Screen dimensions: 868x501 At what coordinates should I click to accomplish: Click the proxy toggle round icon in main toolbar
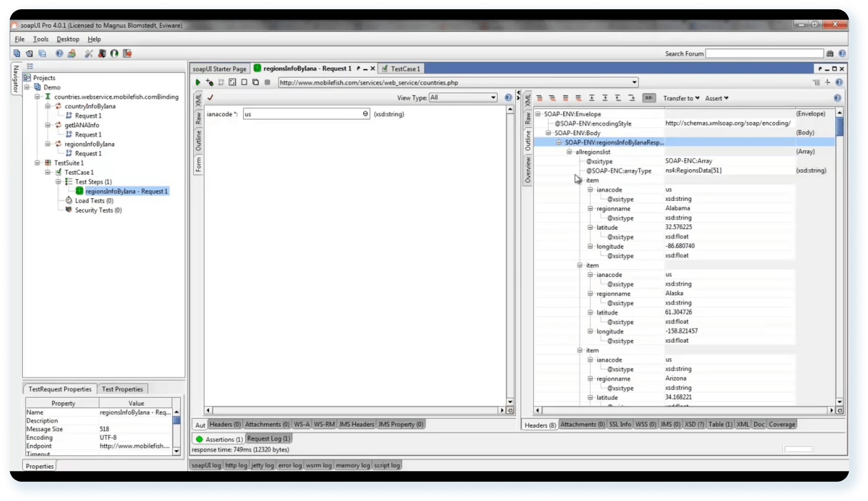[114, 53]
